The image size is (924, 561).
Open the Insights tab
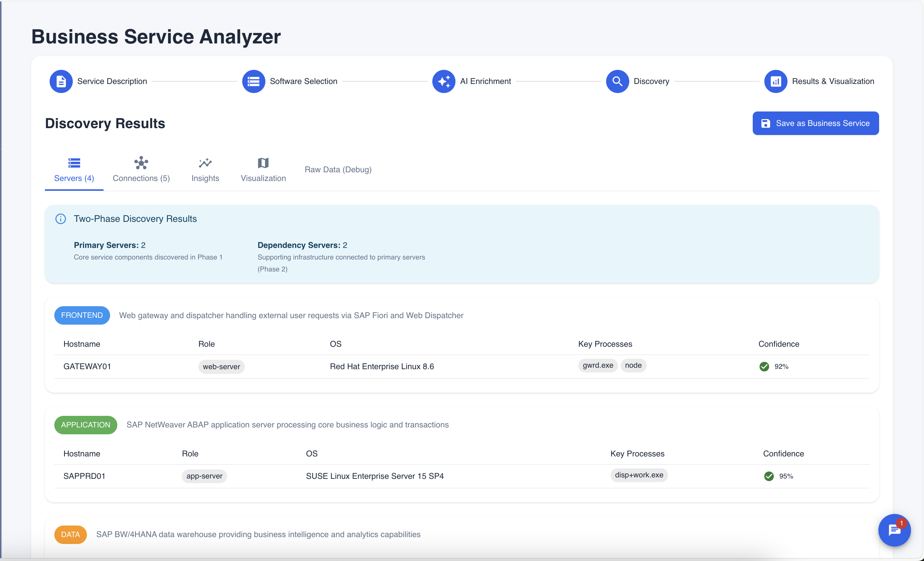(205, 170)
